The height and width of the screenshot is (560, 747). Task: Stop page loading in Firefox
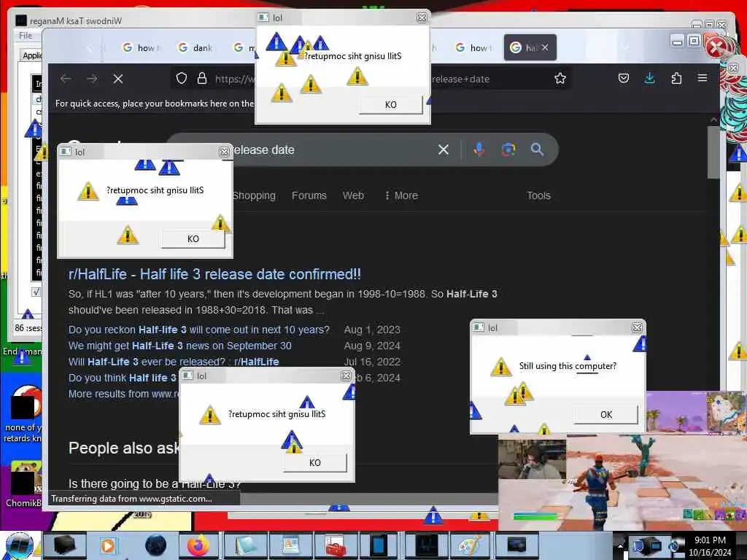[x=118, y=79]
